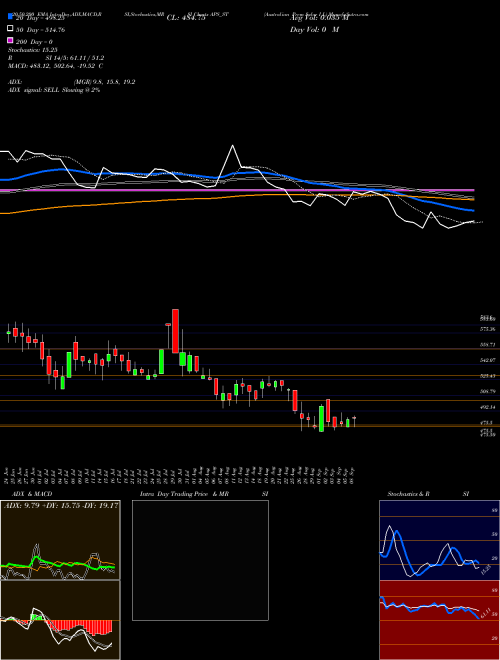Click the 542.07 price axis label

(488, 360)
